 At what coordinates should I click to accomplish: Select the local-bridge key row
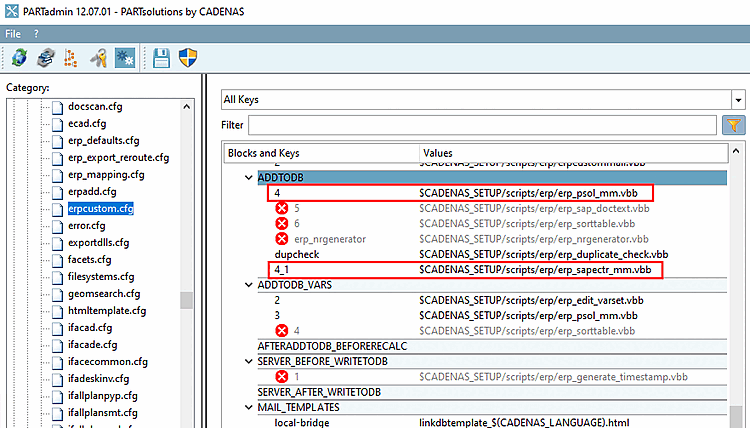click(492, 422)
